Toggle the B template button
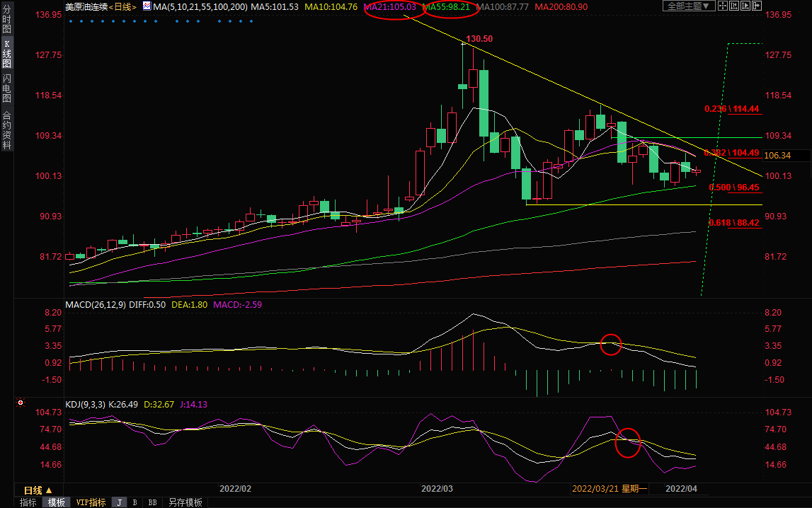 [x=135, y=502]
